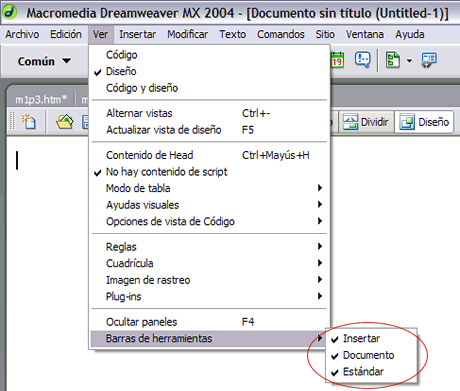
Task: Open the Modificar menu
Action: [187, 34]
